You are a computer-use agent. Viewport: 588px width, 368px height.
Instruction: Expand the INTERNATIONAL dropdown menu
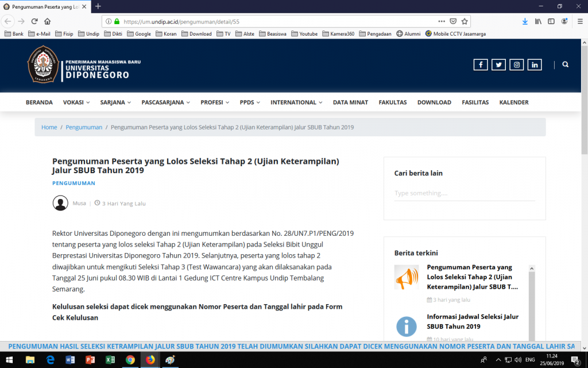click(x=296, y=102)
